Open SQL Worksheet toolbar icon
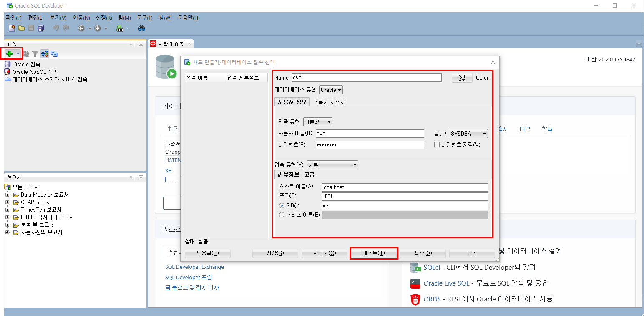Image resolution: width=644 pixels, height=316 pixels. tap(120, 28)
